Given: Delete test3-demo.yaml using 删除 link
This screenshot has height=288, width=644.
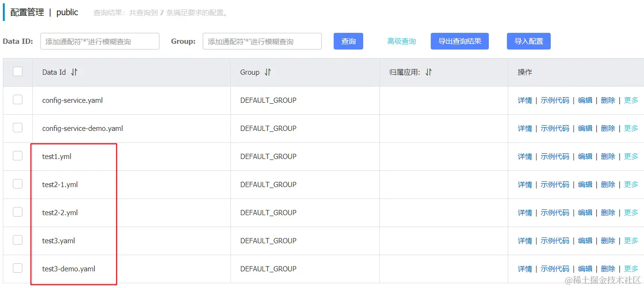Looking at the screenshot, I should pyautogui.click(x=608, y=269).
